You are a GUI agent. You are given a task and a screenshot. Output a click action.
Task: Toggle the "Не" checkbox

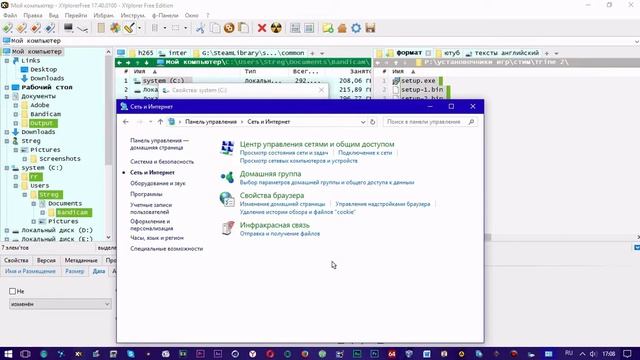pos(12,291)
